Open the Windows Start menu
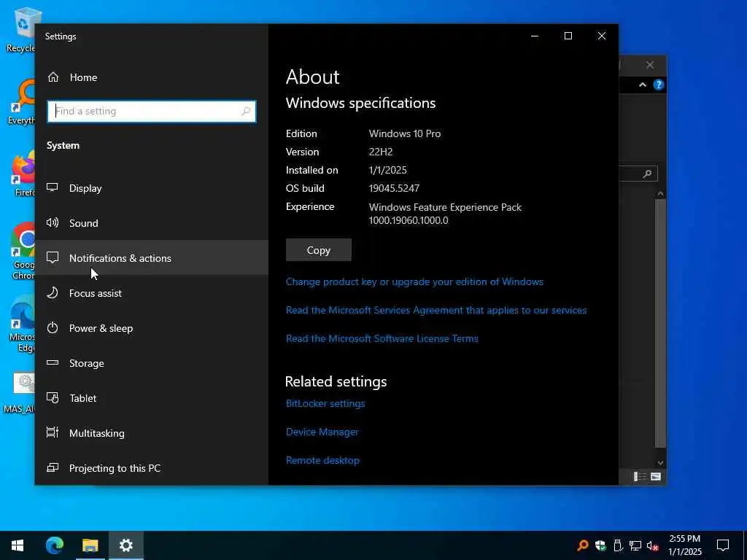This screenshot has width=747, height=560. 18,545
